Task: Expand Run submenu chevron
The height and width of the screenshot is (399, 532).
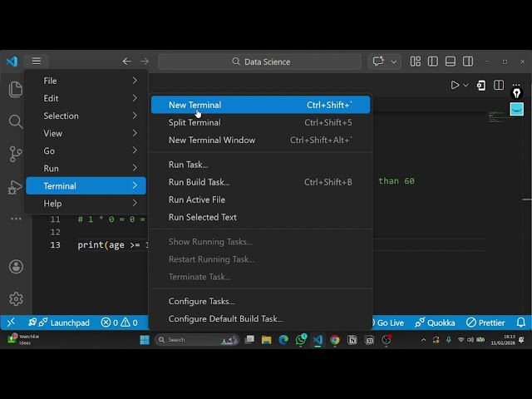Action: pyautogui.click(x=135, y=168)
